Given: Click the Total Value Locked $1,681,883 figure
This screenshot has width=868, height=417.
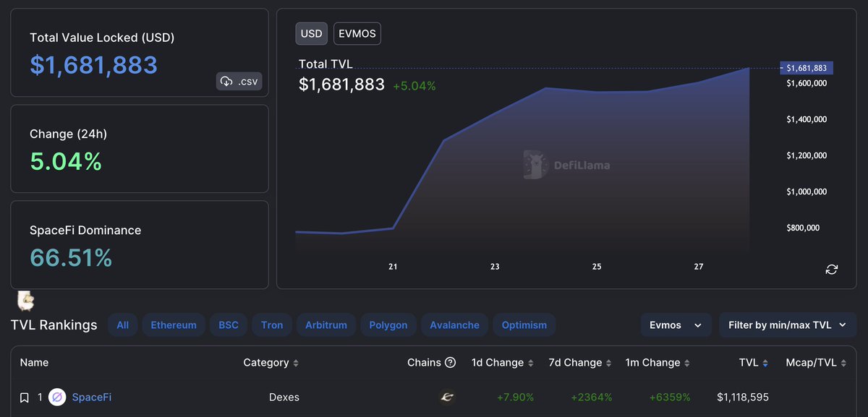Looking at the screenshot, I should [x=93, y=65].
